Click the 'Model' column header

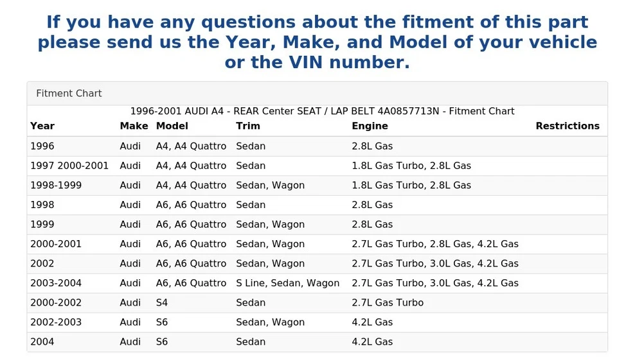coord(172,126)
